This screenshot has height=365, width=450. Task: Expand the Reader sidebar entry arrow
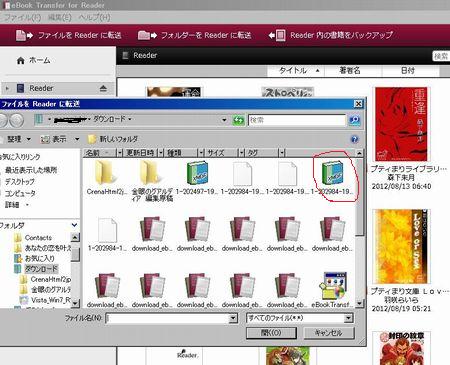point(7,88)
